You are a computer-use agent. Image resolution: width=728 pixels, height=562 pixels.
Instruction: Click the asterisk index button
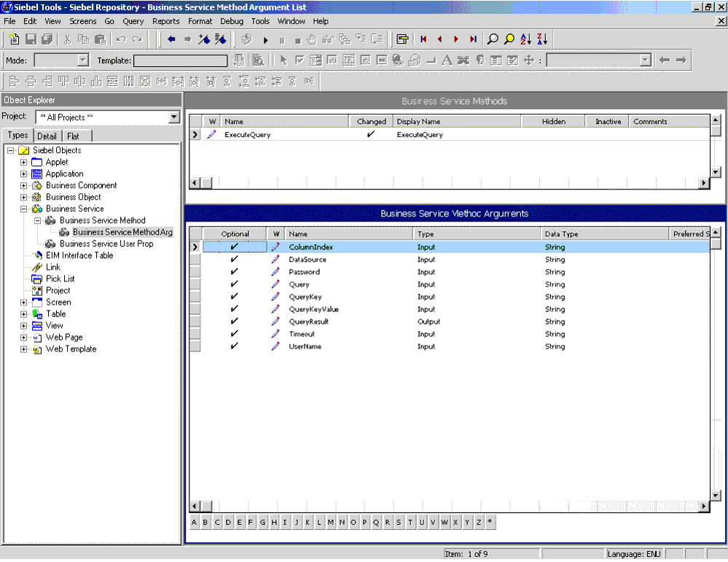click(490, 523)
